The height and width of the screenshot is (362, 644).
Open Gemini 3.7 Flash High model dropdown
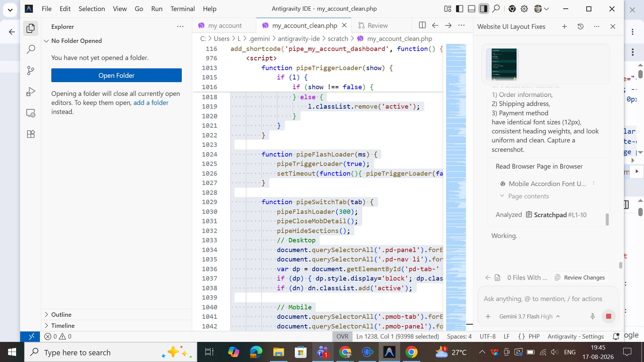pos(529,316)
